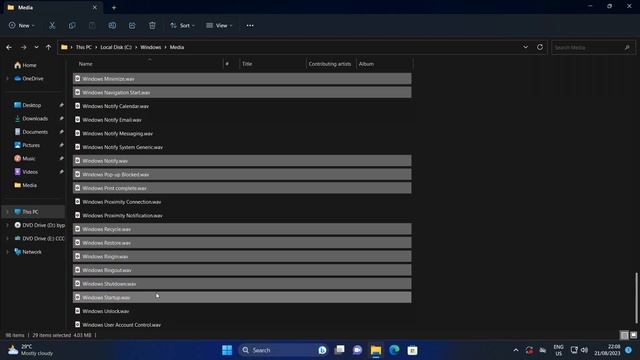
Task: Open the New item dropdown
Action: [22, 25]
